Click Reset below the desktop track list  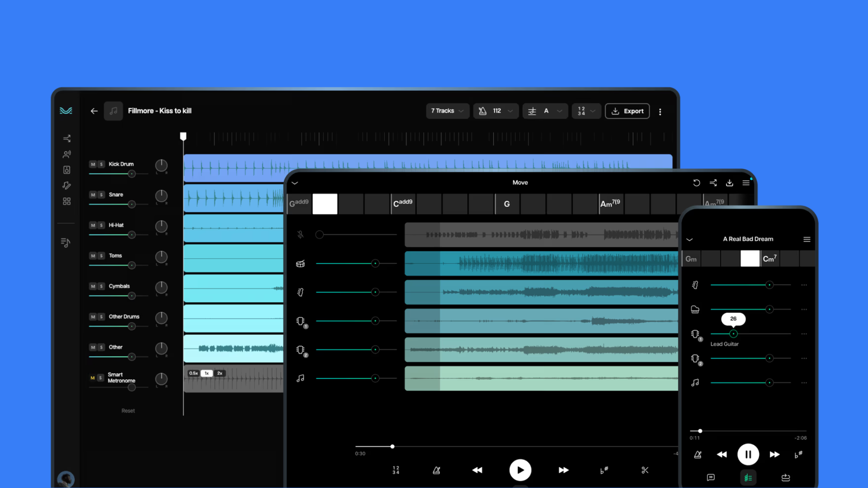(128, 411)
